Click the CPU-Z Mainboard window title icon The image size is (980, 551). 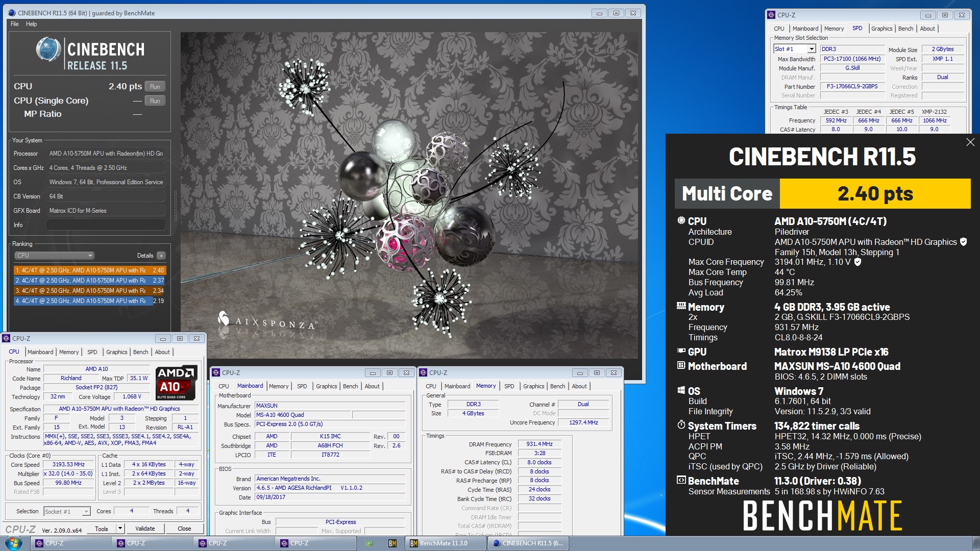coord(216,373)
